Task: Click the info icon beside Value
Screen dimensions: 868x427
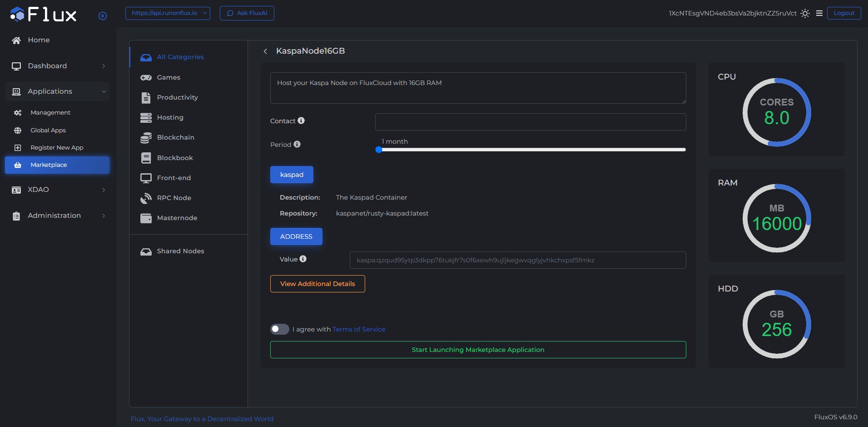Action: click(303, 259)
